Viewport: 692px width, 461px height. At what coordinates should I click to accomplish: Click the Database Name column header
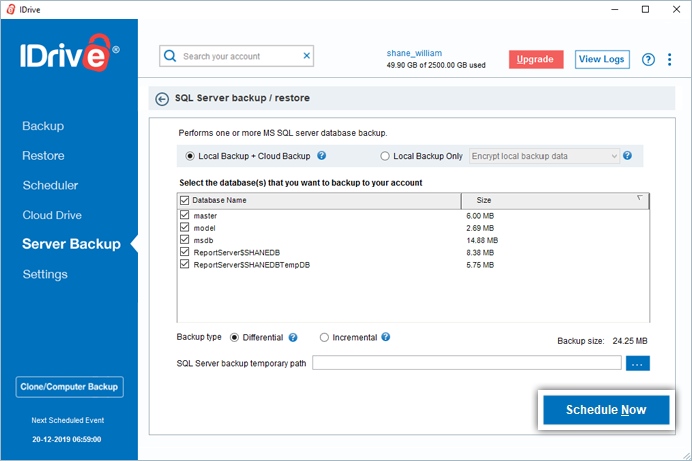click(x=320, y=200)
